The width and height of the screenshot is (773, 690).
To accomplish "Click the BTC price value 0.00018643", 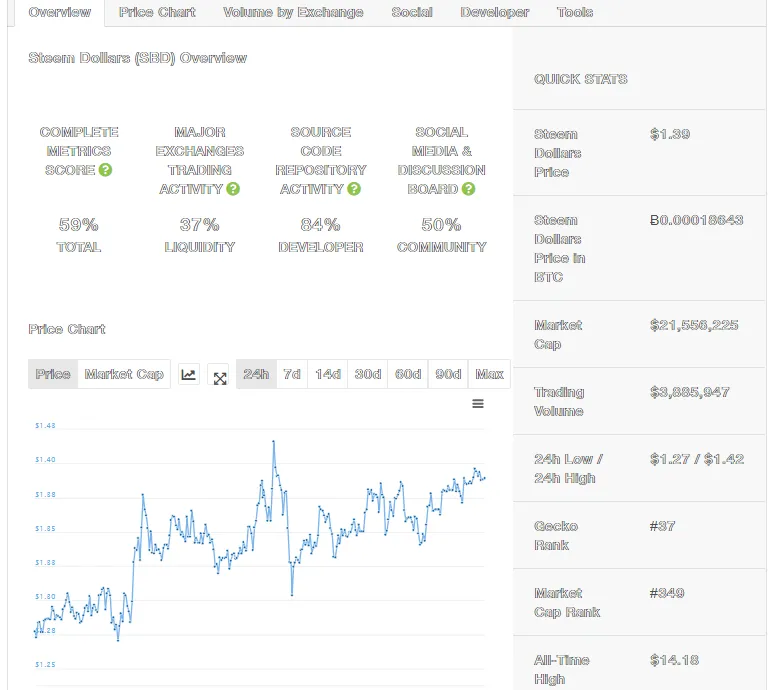I will point(696,220).
